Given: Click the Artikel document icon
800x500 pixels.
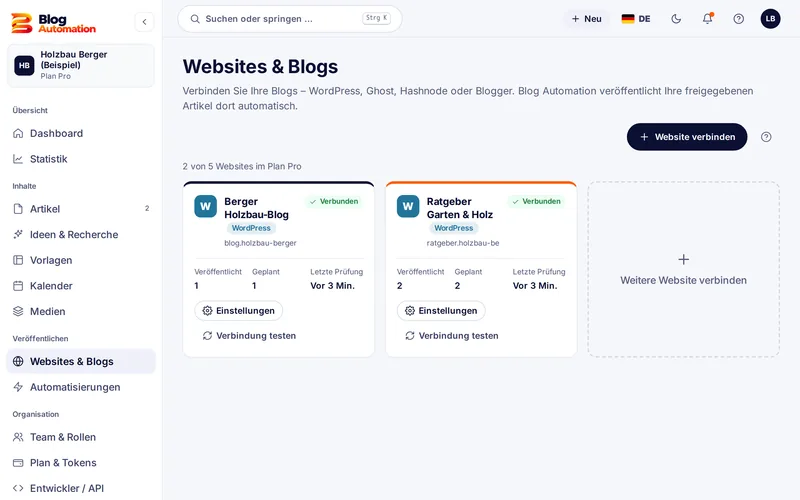Looking at the screenshot, I should point(18,209).
